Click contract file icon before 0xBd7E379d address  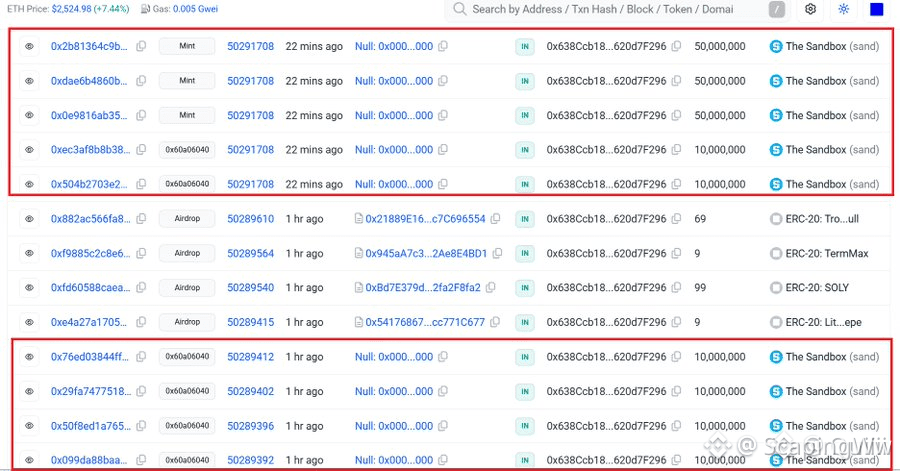(359, 287)
